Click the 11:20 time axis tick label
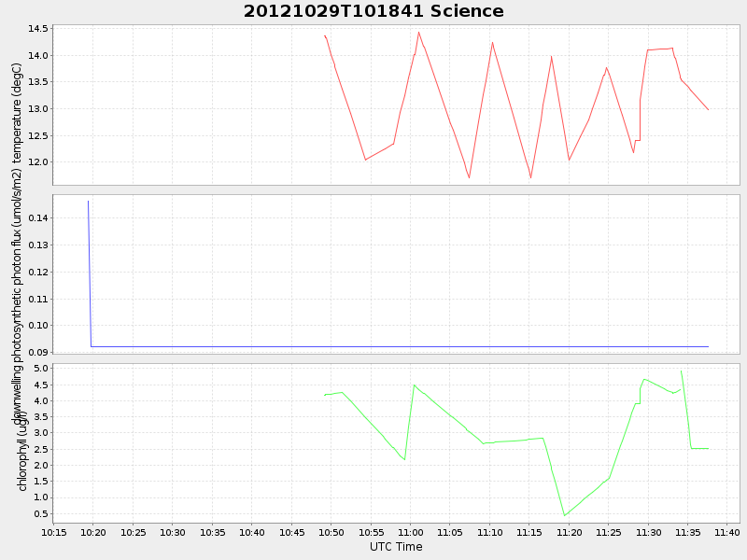This screenshot has width=747, height=560. coord(569,532)
